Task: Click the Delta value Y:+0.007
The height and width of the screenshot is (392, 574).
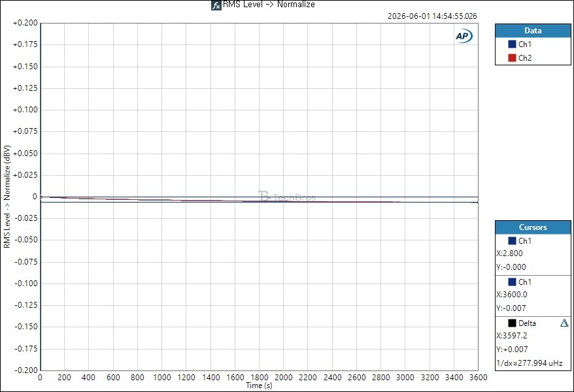Action: pyautogui.click(x=512, y=350)
